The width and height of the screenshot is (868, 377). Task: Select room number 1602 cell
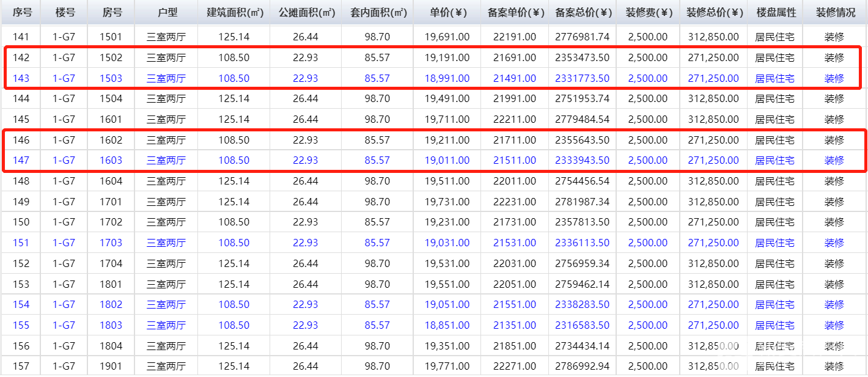pyautogui.click(x=111, y=140)
